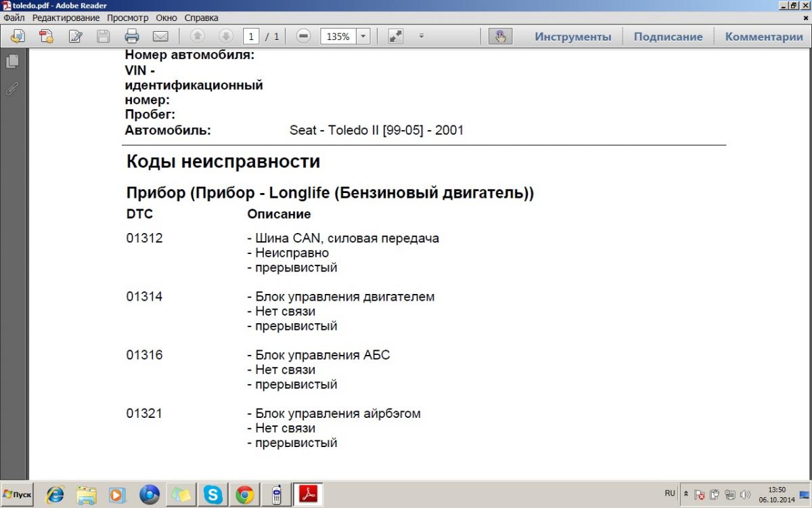The height and width of the screenshot is (508, 812).
Task: Open the Файл menu
Action: click(14, 18)
